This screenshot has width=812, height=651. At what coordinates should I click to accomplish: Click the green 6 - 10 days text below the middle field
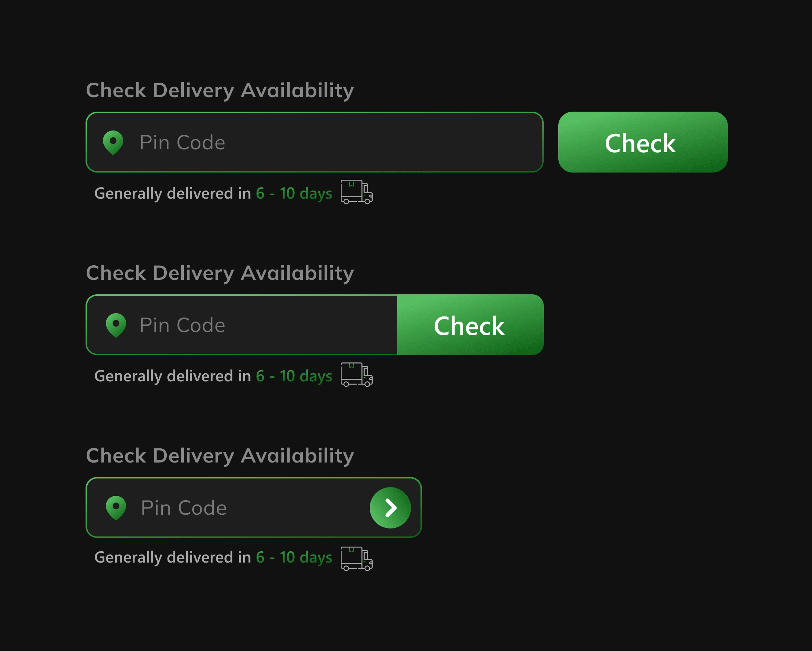coord(294,376)
